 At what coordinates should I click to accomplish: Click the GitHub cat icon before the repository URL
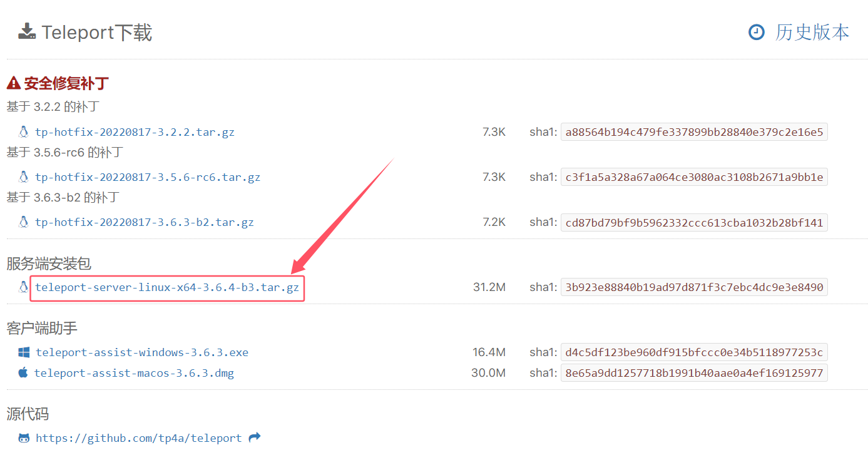click(x=24, y=438)
